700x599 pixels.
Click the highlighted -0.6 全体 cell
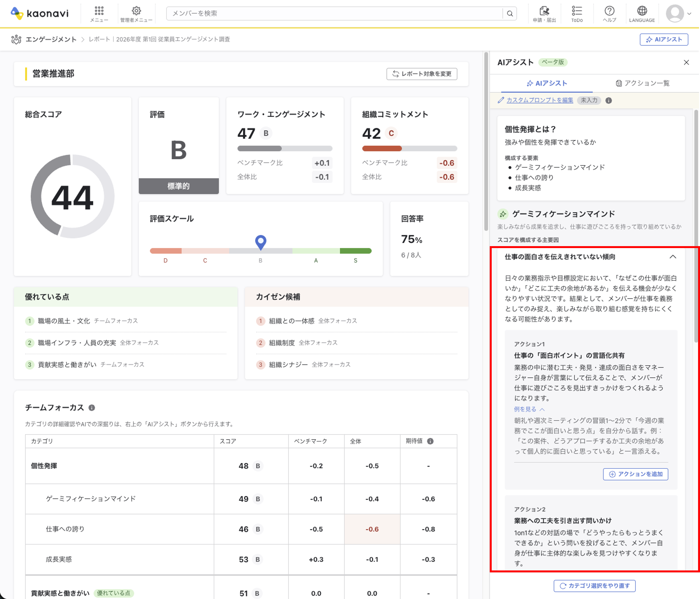click(372, 529)
